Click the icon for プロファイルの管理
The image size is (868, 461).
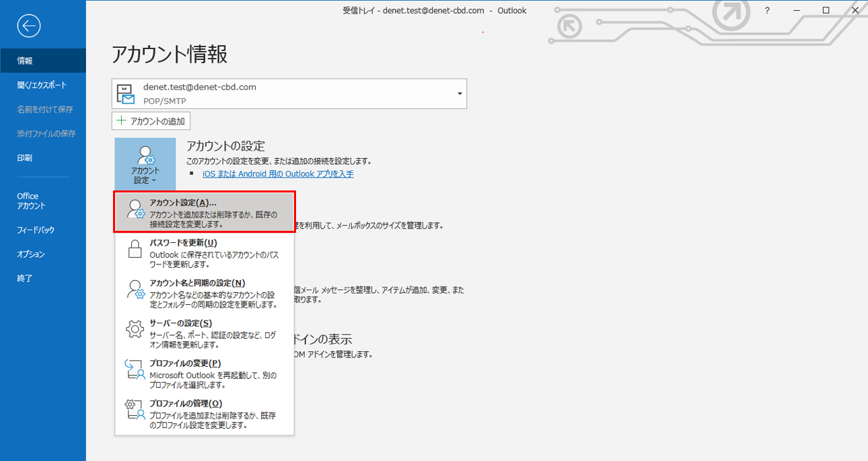click(136, 410)
